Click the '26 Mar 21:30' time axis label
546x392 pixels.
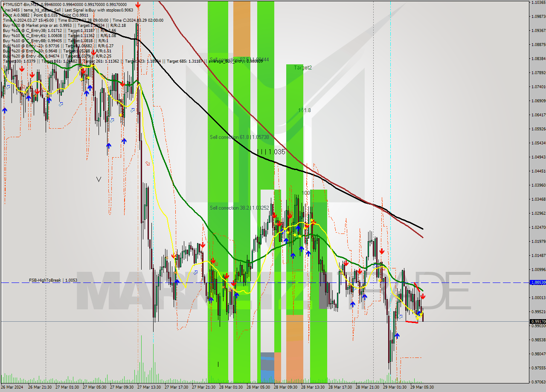point(40,387)
